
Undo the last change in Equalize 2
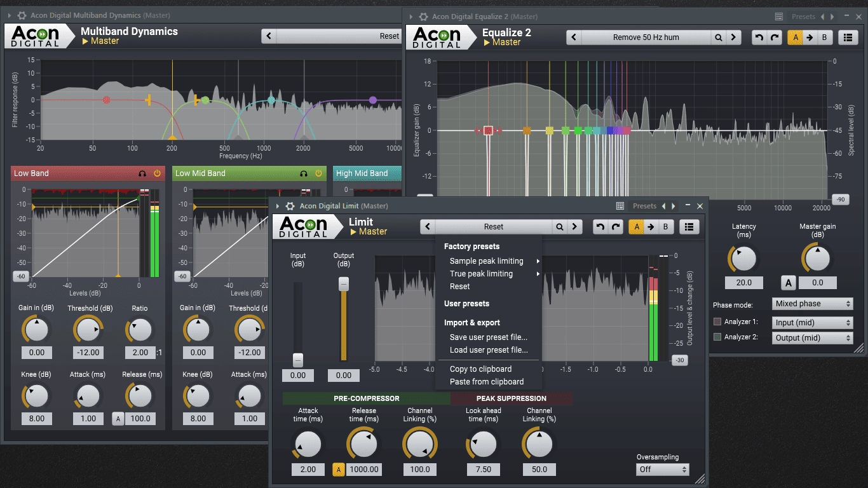click(759, 37)
